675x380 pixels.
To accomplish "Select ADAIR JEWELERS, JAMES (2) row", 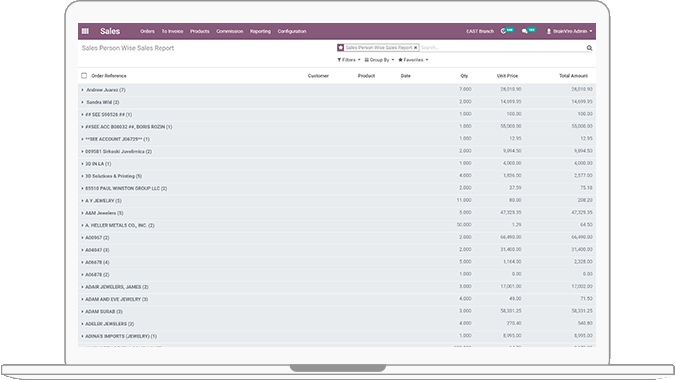I will [337, 287].
